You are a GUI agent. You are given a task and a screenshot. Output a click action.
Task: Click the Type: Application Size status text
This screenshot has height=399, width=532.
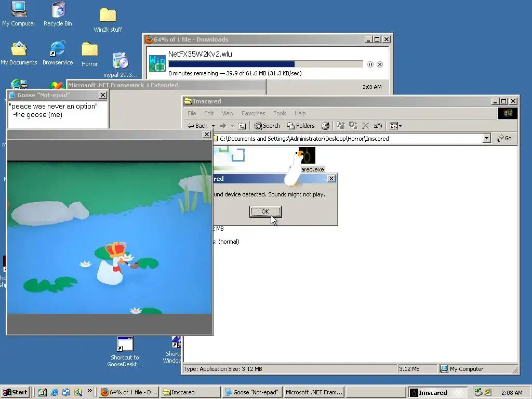(222, 369)
